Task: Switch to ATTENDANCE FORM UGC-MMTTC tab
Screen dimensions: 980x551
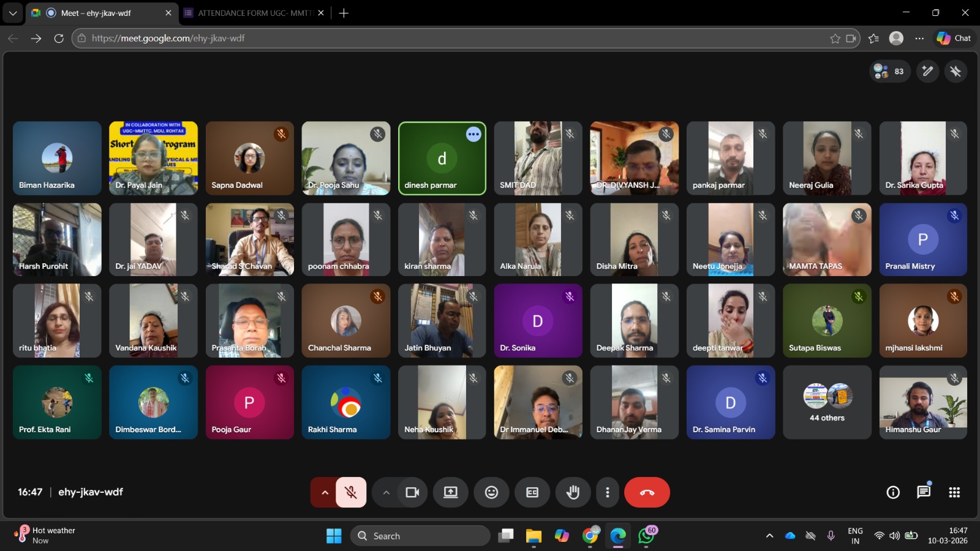Action: tap(254, 13)
